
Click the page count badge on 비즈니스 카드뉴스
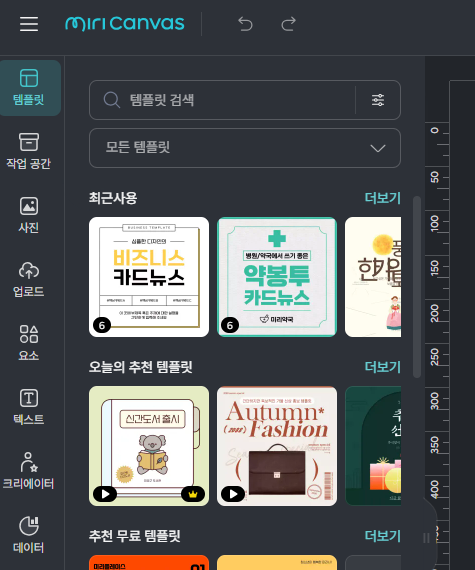[x=102, y=325]
